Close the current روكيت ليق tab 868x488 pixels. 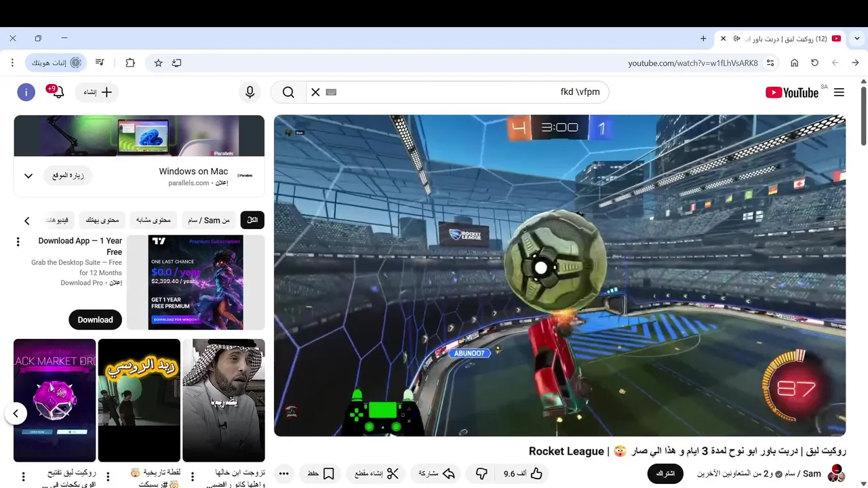[723, 39]
